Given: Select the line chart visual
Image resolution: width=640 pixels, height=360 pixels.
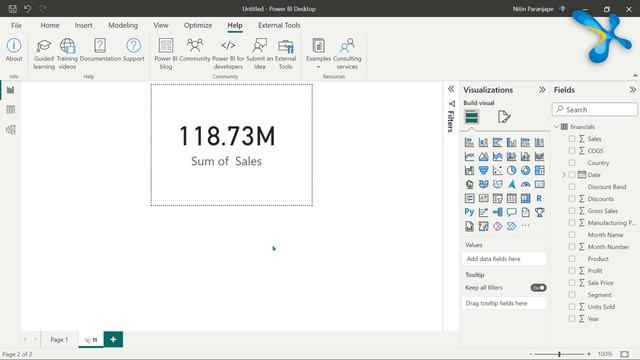Looking at the screenshot, I should point(469,156).
